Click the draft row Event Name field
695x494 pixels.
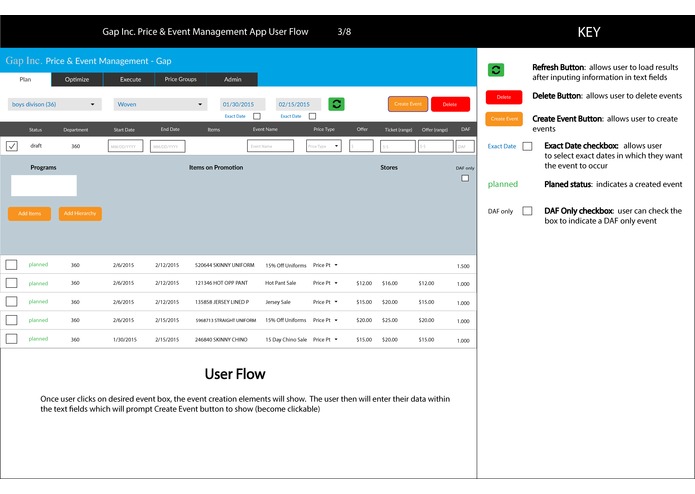tap(270, 146)
